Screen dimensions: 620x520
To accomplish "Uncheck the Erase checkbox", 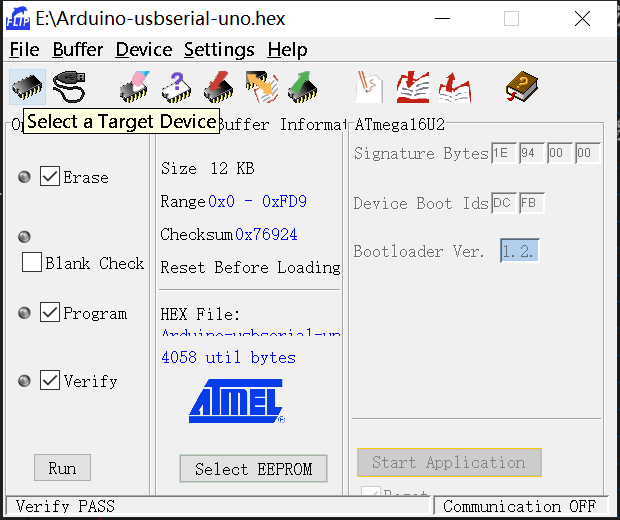I will (x=50, y=176).
